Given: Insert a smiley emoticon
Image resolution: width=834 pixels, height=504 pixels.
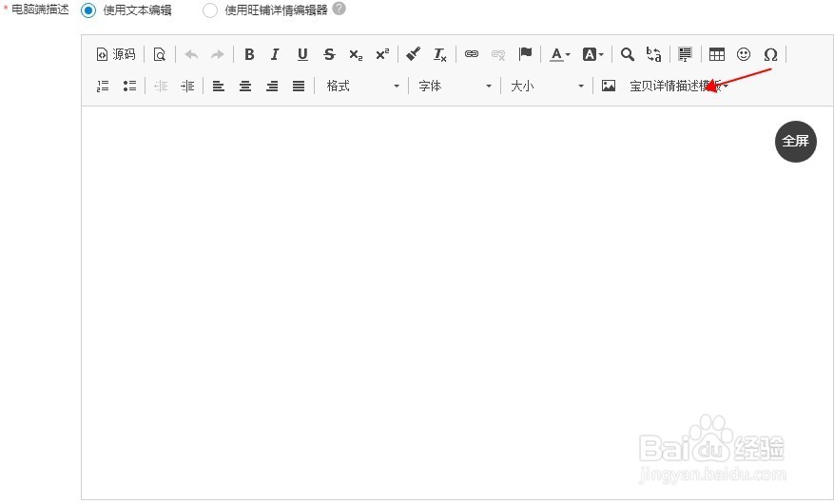Looking at the screenshot, I should 744,54.
